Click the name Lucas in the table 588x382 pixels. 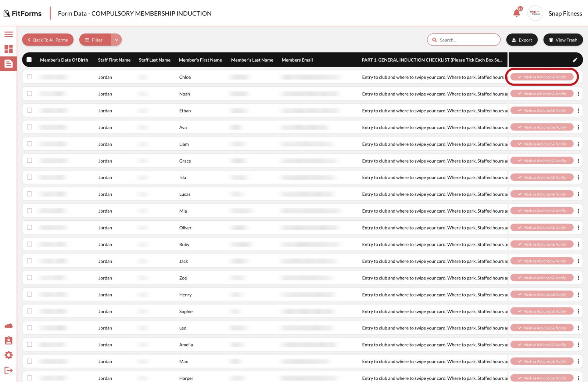185,194
